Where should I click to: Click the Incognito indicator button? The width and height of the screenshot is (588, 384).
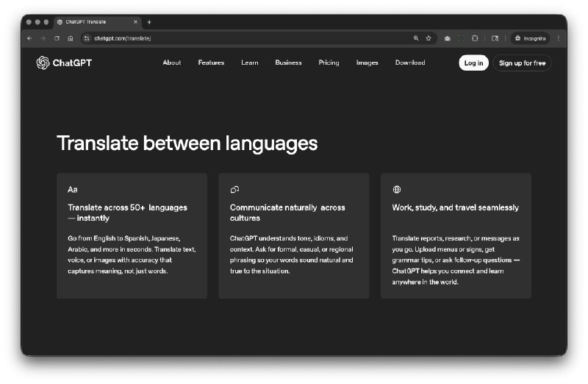[530, 38]
